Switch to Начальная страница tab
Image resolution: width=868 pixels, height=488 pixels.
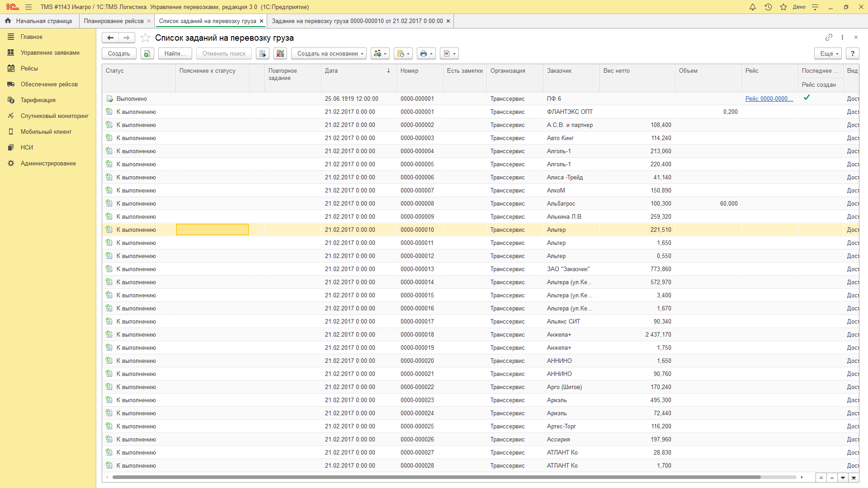39,21
